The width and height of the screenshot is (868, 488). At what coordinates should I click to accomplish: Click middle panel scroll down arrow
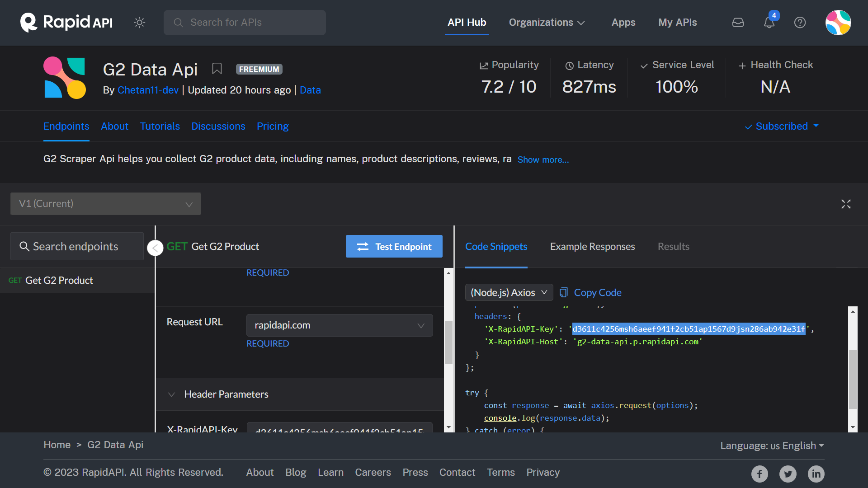click(448, 427)
